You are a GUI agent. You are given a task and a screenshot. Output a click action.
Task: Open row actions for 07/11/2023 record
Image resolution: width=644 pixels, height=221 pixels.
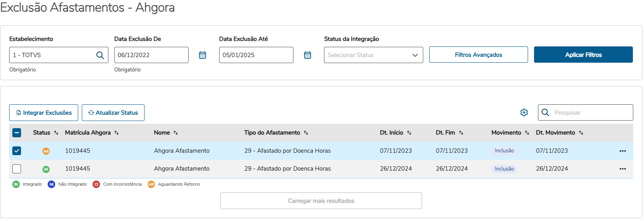click(x=623, y=151)
